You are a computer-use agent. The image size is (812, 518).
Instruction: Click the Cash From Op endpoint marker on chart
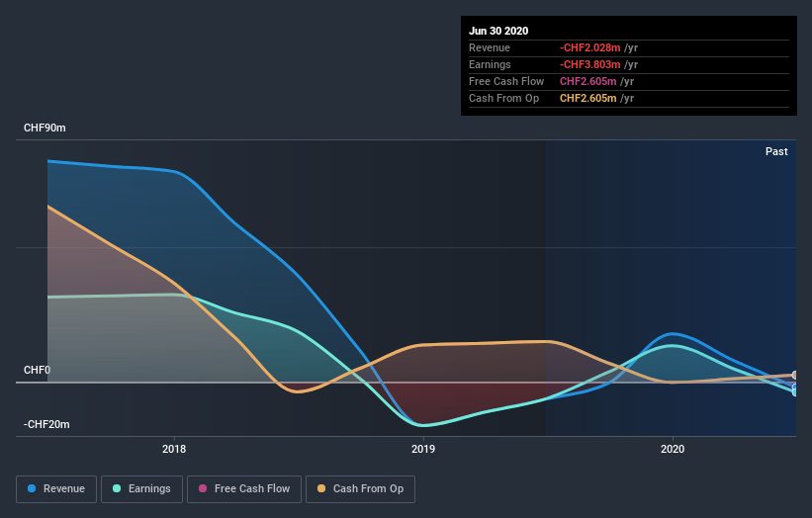(795, 376)
